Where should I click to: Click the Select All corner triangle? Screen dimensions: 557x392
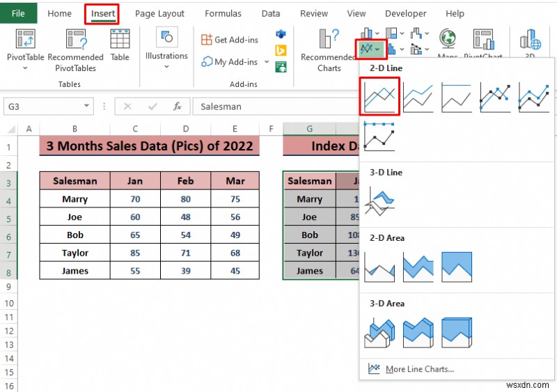10,129
